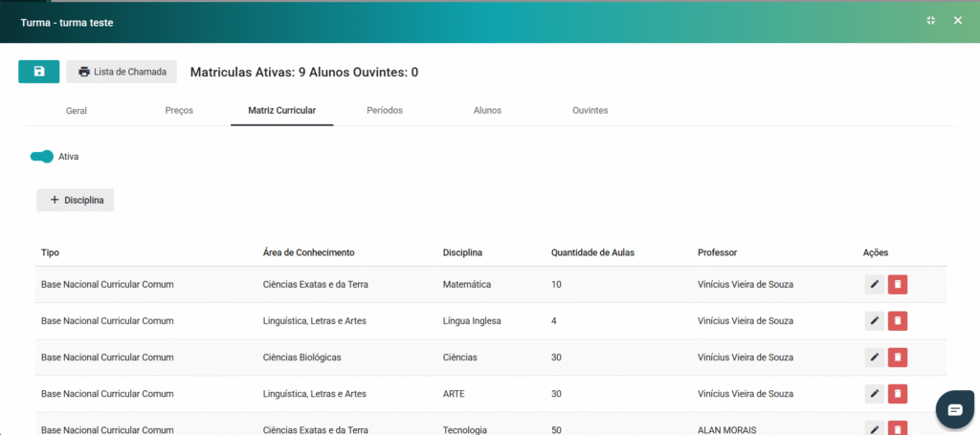The image size is (980, 435).
Task: Delete the Matemática discipline row
Action: coord(898,285)
